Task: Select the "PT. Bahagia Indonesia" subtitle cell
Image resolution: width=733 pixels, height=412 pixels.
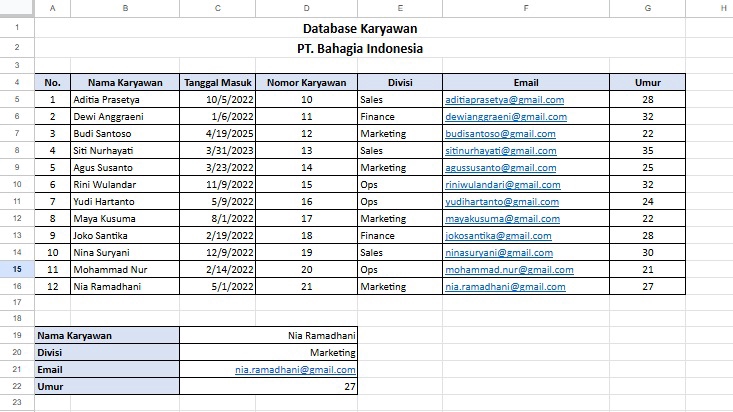Action: (360, 48)
